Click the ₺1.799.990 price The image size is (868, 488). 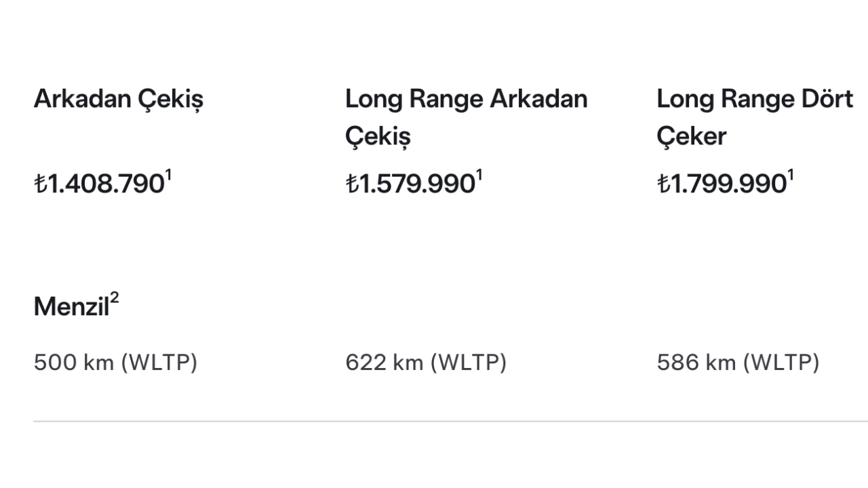click(x=722, y=184)
